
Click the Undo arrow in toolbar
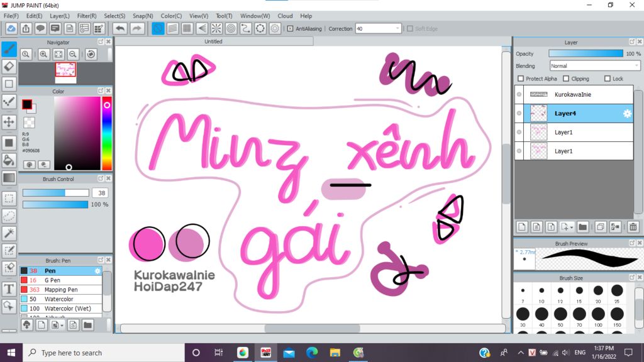tap(120, 29)
